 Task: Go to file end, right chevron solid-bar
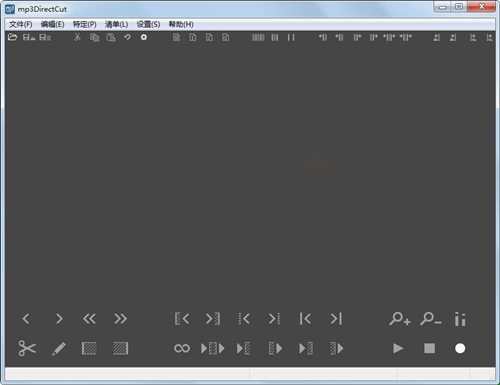[x=336, y=319]
